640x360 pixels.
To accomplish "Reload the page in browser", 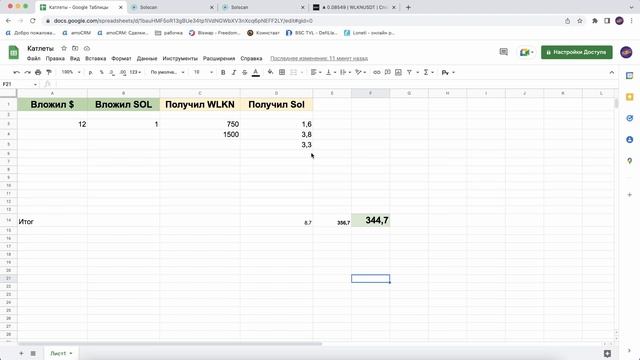I will [33, 21].
